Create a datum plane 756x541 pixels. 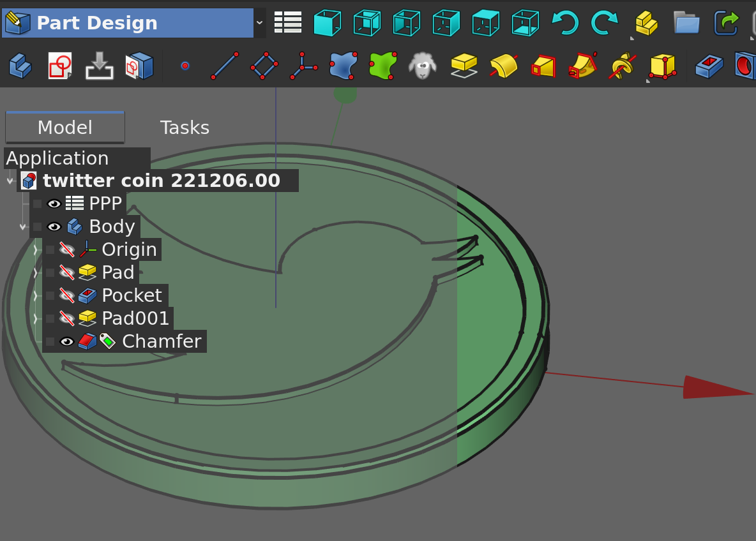point(264,66)
